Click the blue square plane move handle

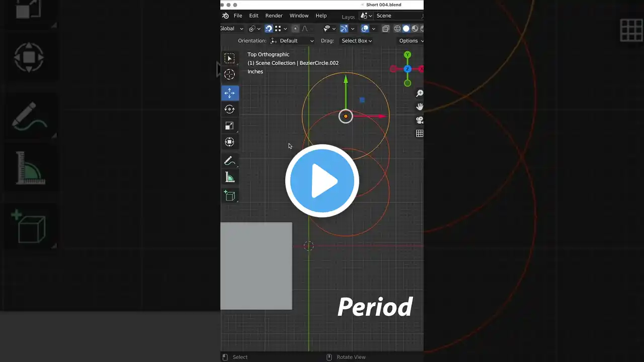point(362,100)
